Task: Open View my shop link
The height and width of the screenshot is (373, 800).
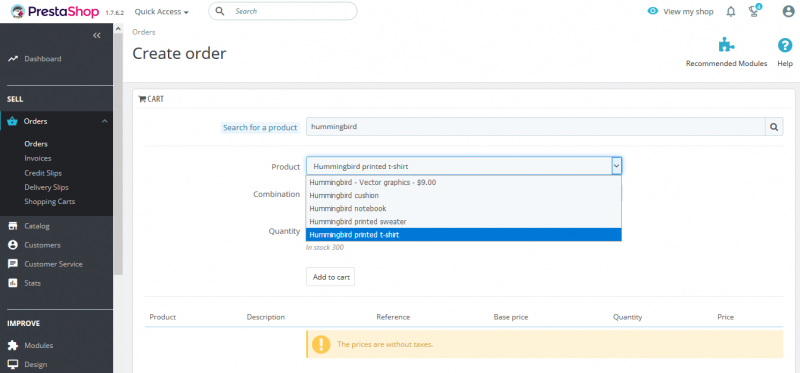Action: pos(688,11)
